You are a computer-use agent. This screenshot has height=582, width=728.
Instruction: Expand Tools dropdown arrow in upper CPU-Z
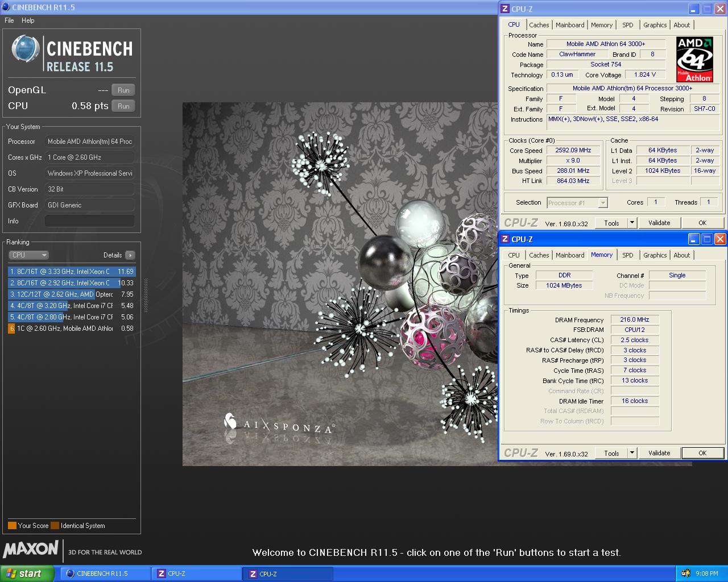click(632, 223)
